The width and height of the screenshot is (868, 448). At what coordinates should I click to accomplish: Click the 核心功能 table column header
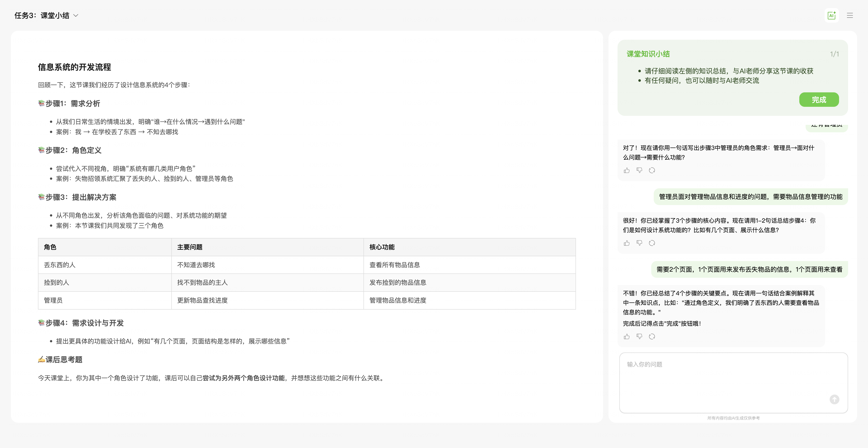pyautogui.click(x=382, y=247)
